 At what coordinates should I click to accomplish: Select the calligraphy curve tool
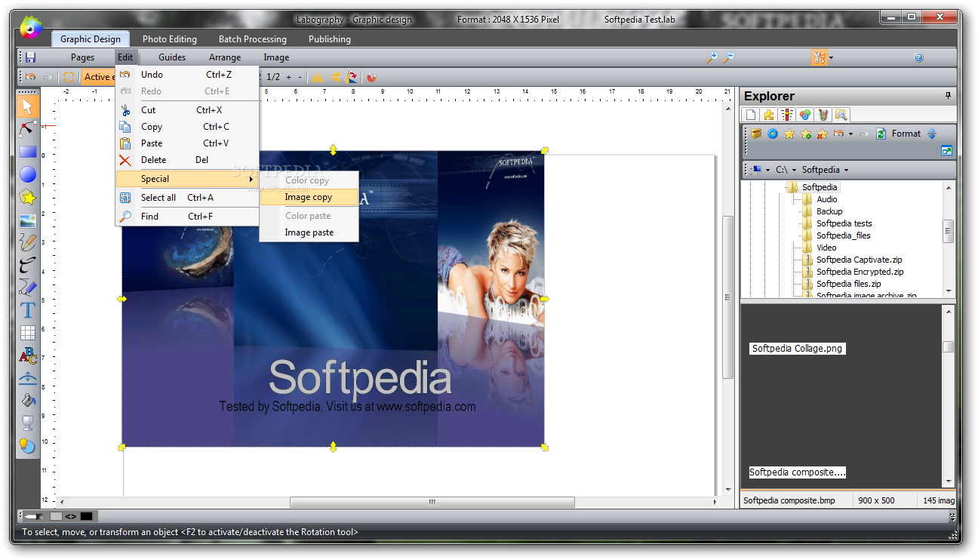[x=28, y=265]
